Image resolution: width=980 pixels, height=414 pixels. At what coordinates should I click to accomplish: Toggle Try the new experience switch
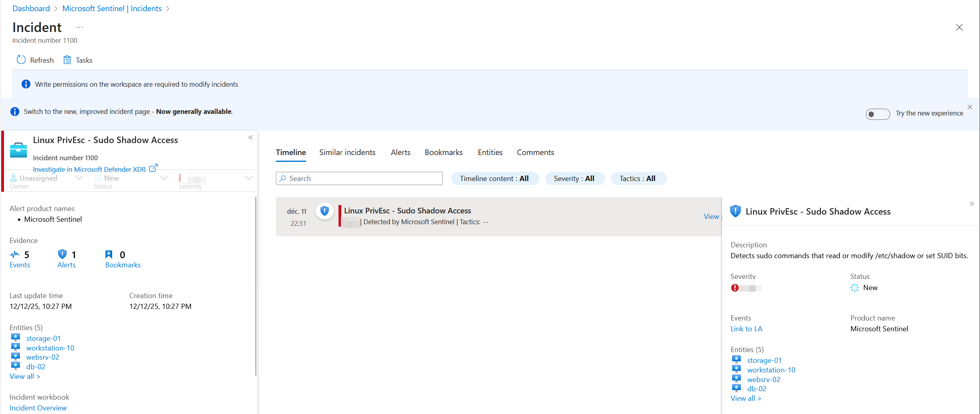tap(877, 114)
